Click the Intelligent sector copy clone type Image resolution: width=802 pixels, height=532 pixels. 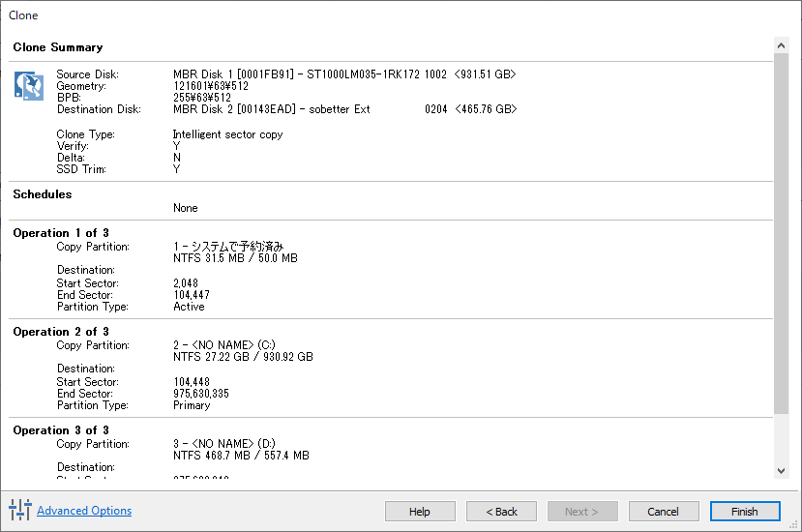click(227, 134)
